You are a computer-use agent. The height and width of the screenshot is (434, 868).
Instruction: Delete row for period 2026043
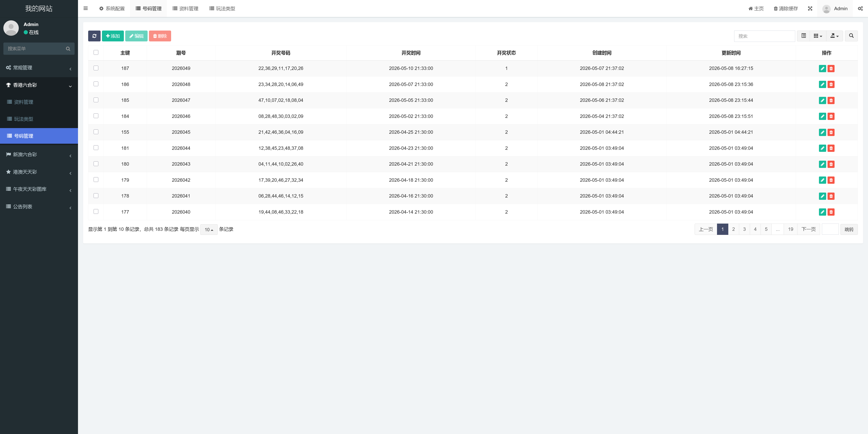tap(831, 164)
